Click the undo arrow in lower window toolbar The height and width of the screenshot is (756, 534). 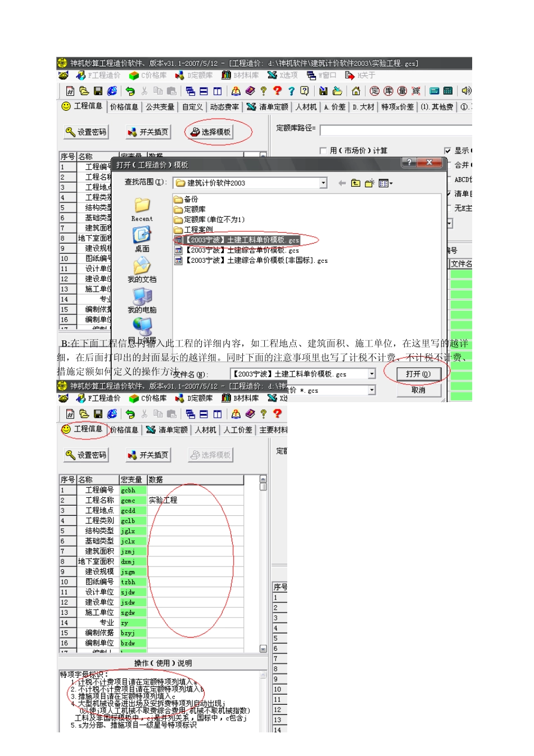[x=130, y=414]
